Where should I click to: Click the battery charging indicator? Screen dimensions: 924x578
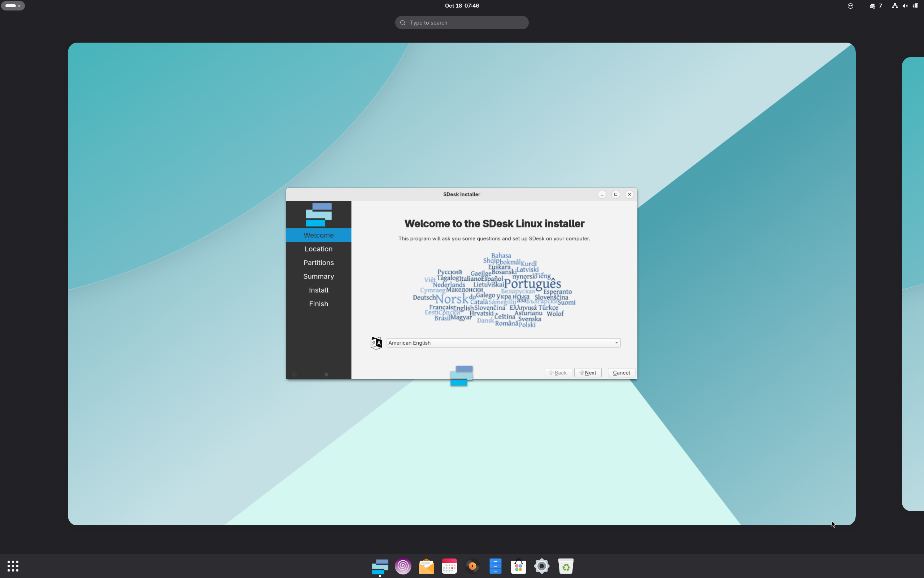click(916, 6)
